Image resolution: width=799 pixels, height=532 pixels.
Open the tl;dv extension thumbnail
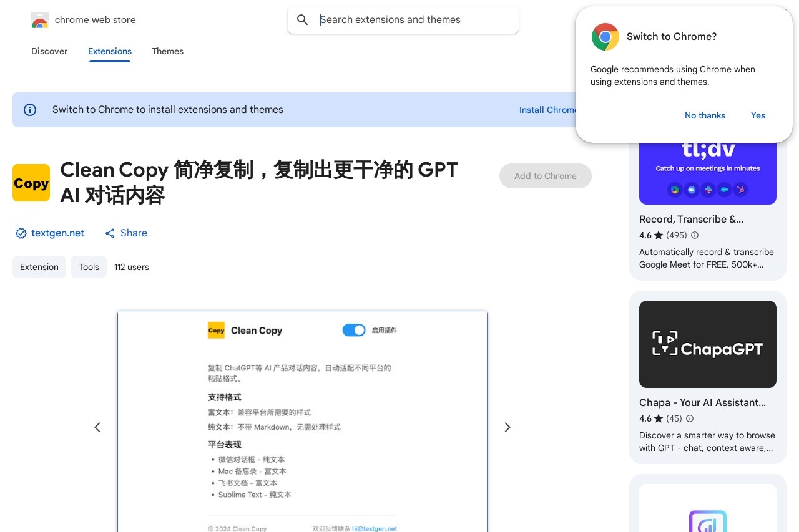(708, 173)
